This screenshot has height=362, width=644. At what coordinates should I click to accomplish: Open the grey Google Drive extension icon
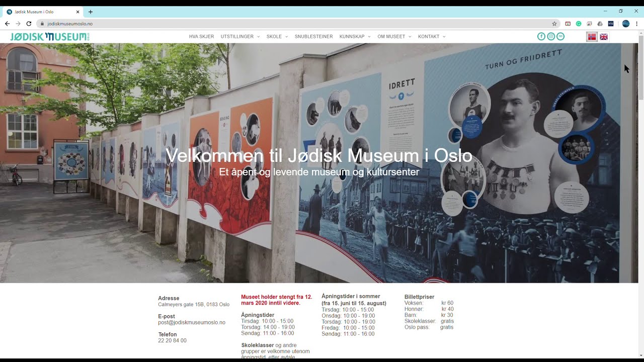pyautogui.click(x=600, y=24)
